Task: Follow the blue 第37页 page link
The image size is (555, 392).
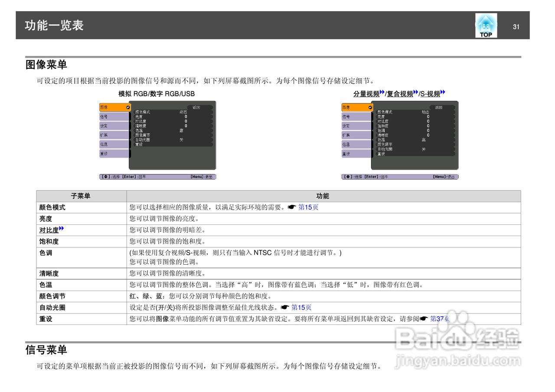Action: coord(439,319)
